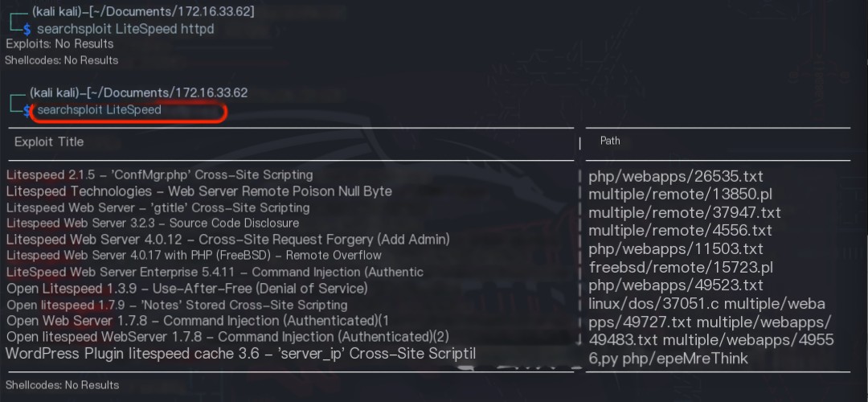Select the Cross-Site Request Forgery Add Admin row

click(x=227, y=240)
